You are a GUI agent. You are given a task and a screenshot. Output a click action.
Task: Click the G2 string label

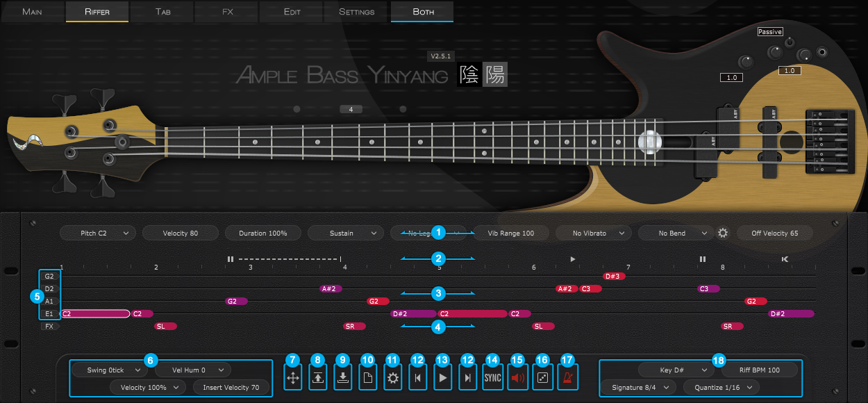(x=49, y=277)
